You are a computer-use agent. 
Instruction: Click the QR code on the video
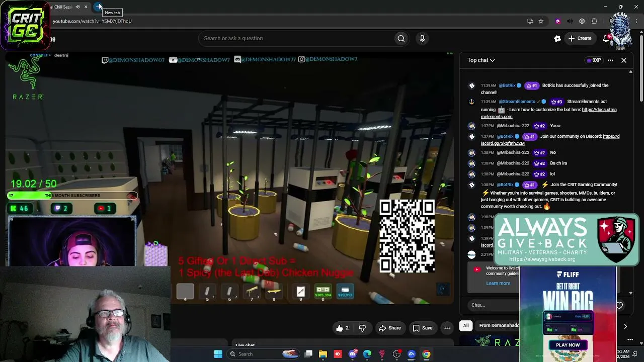point(407,236)
